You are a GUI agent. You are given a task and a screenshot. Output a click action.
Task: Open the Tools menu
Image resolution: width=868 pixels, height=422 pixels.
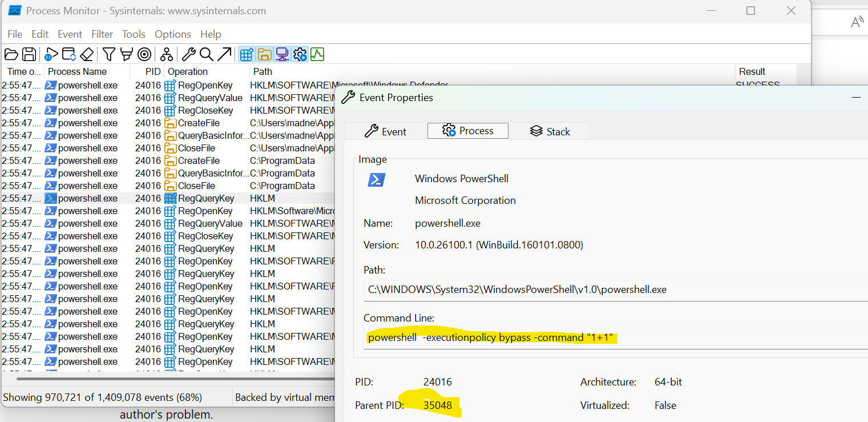click(x=134, y=34)
